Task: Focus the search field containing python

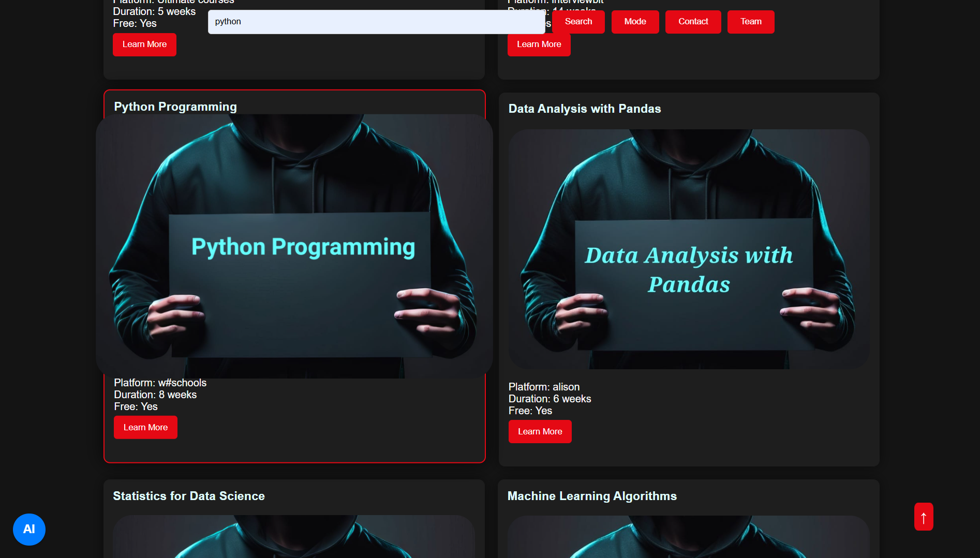Action: 377,22
